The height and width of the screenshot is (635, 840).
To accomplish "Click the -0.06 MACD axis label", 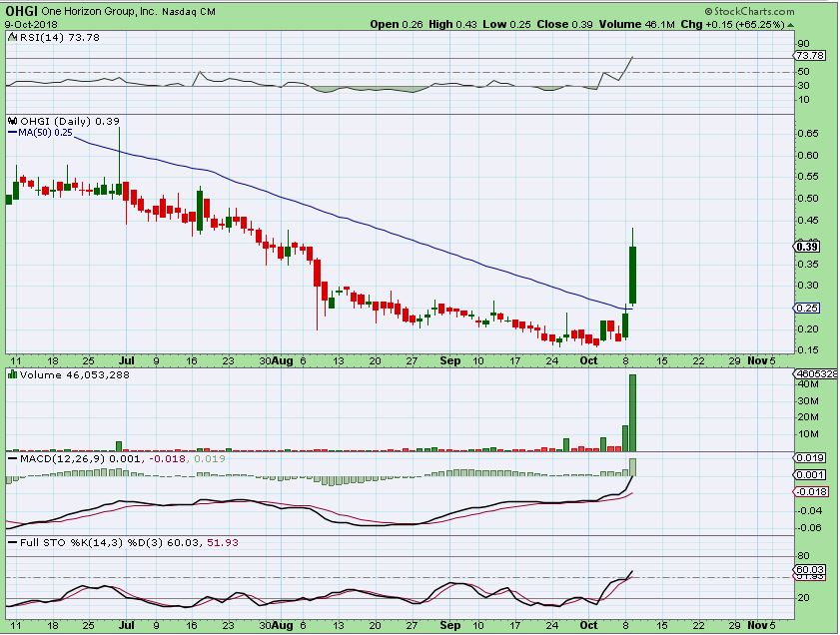I will (x=809, y=528).
